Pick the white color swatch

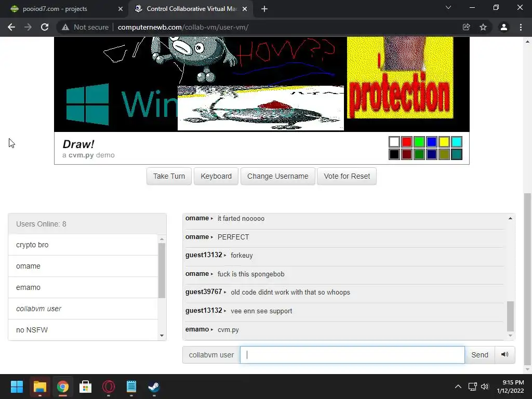(x=394, y=142)
